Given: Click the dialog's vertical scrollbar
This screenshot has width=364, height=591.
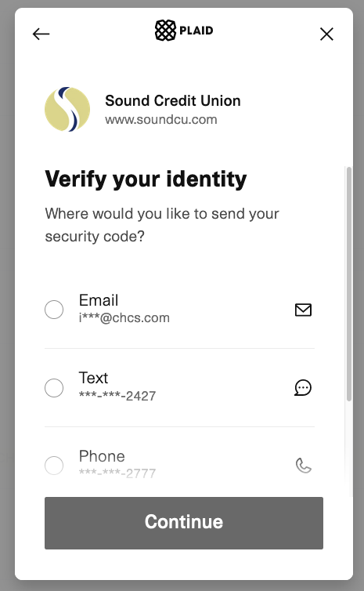Looking at the screenshot, I should [349, 284].
